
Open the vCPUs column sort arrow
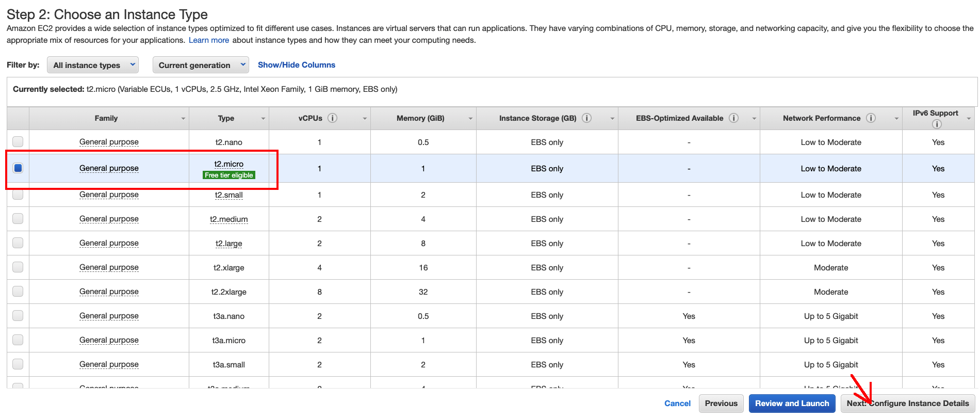pos(365,119)
